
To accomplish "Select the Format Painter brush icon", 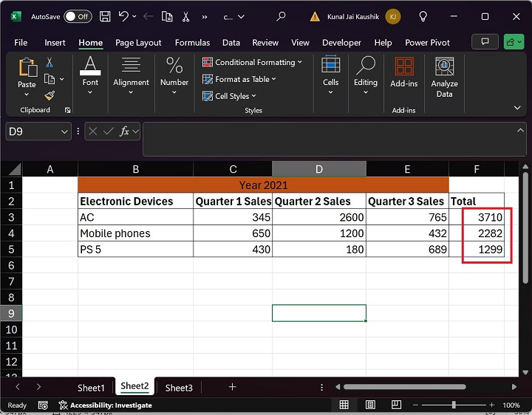I will (50, 95).
